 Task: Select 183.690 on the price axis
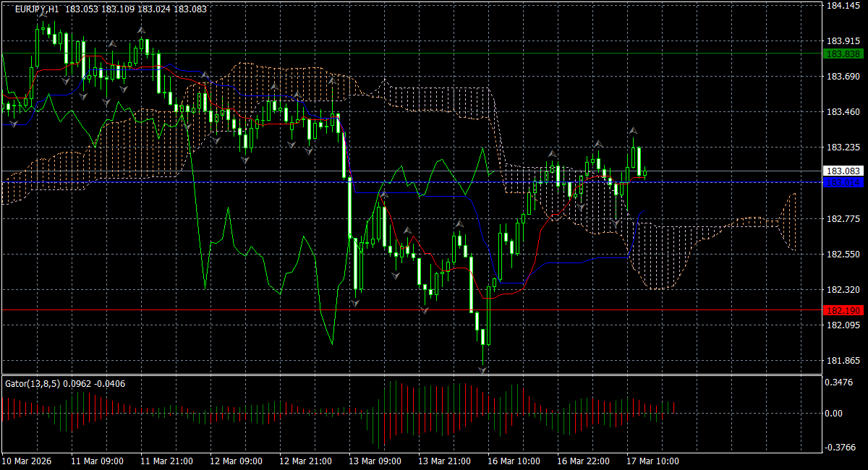[843, 77]
